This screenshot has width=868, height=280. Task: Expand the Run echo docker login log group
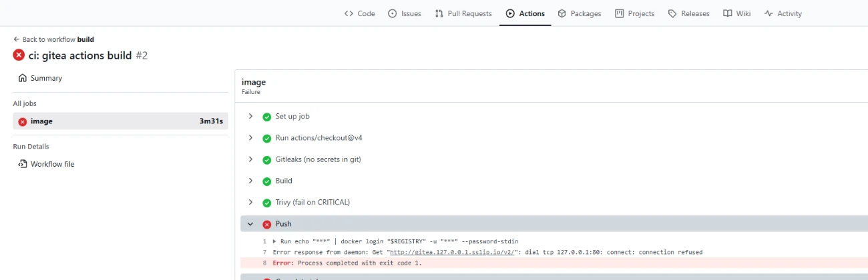pos(274,241)
